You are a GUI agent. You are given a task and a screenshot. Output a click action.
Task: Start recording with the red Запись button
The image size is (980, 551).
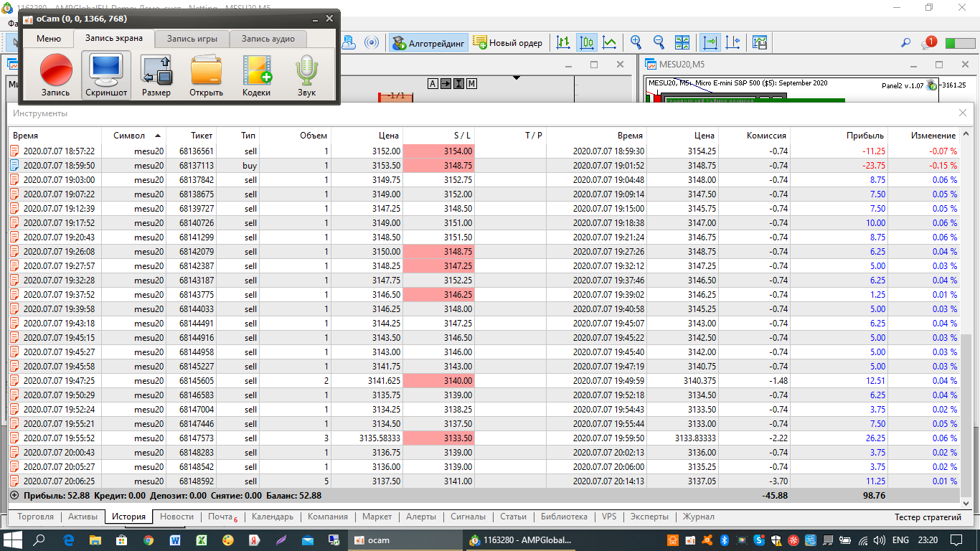[x=56, y=75]
